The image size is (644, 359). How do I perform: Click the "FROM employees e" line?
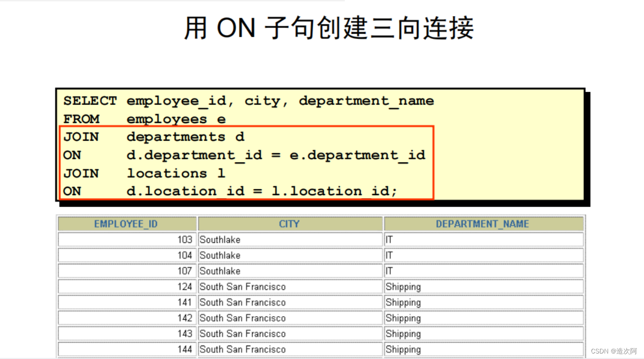(145, 119)
